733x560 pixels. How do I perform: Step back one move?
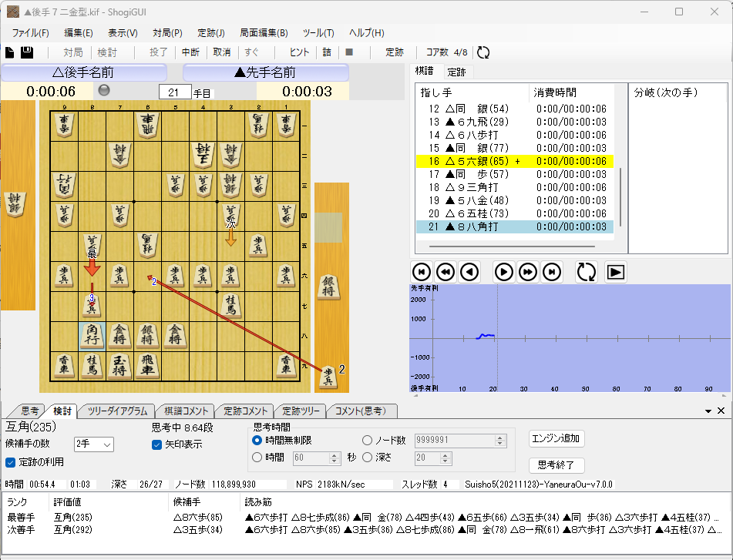coord(469,272)
